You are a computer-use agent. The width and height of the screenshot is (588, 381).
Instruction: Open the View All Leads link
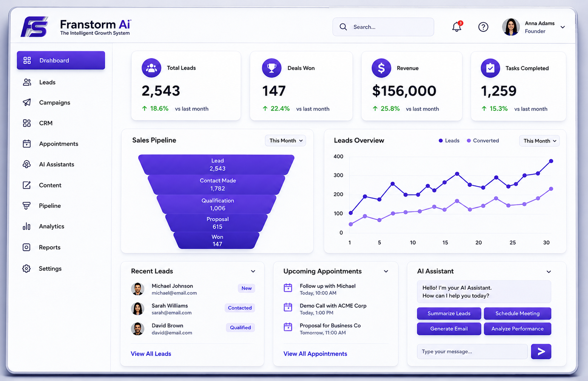coord(151,354)
